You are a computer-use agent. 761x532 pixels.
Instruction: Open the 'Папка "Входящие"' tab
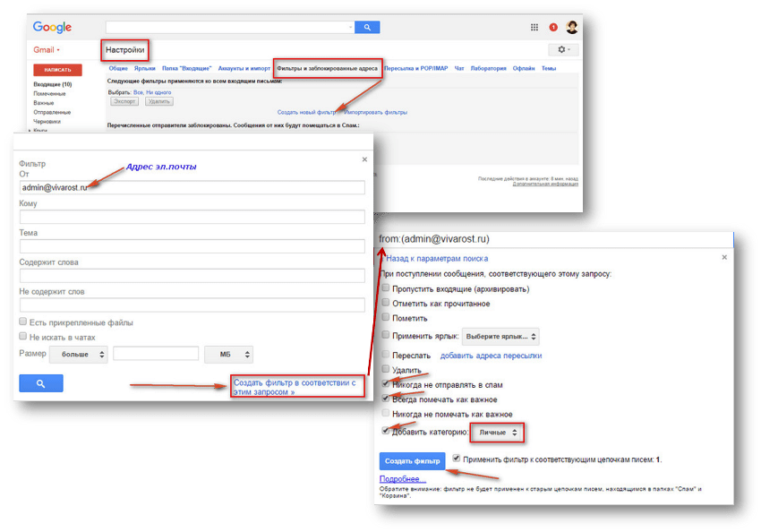pyautogui.click(x=187, y=68)
